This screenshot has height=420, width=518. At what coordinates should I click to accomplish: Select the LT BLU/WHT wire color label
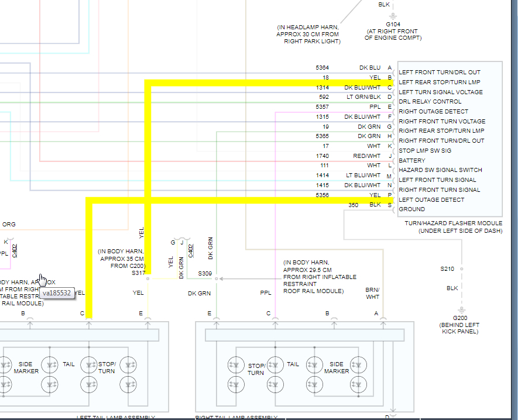click(x=363, y=175)
